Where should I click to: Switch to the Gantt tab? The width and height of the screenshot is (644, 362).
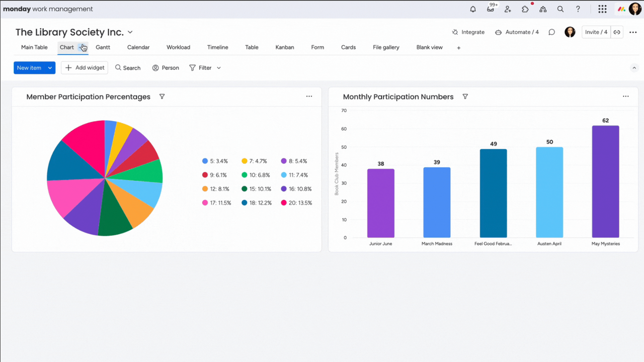pos(103,47)
